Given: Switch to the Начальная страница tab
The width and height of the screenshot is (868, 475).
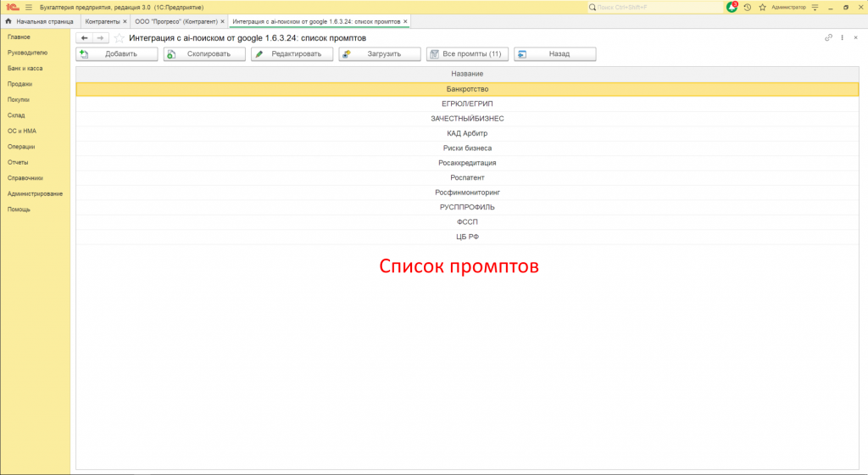Looking at the screenshot, I should [40, 21].
